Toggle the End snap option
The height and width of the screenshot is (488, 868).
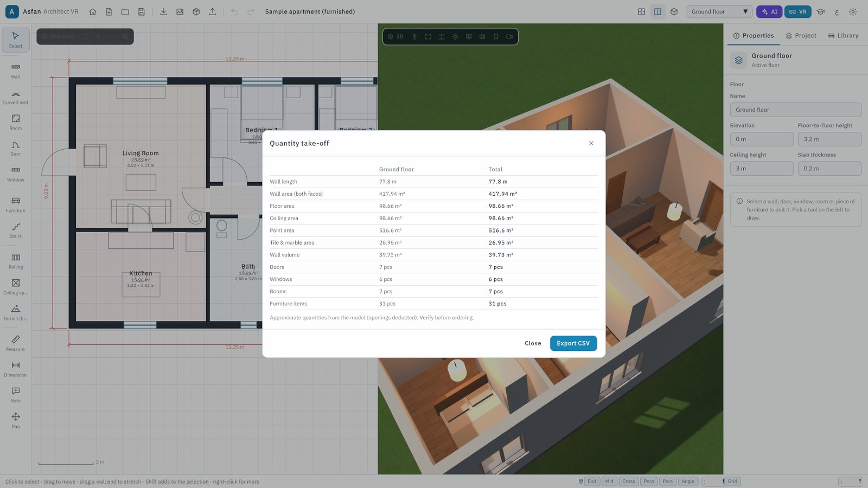(592, 481)
